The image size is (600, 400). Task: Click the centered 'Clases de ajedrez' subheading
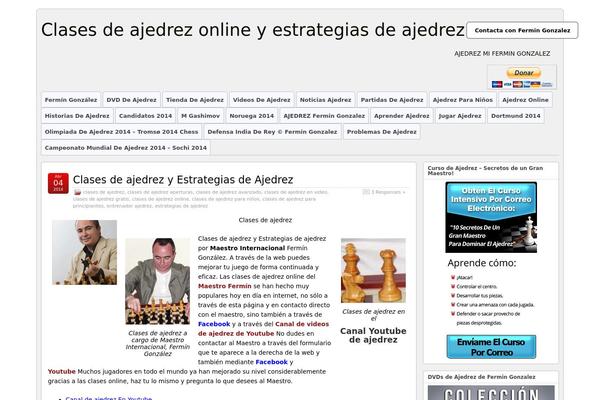[x=265, y=220]
